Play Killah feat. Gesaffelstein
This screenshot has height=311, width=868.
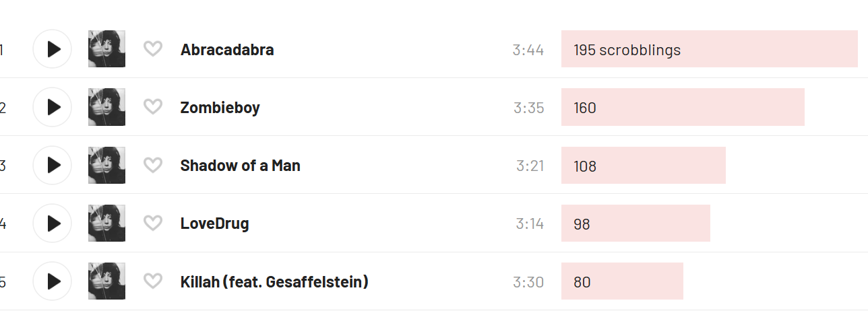[53, 281]
